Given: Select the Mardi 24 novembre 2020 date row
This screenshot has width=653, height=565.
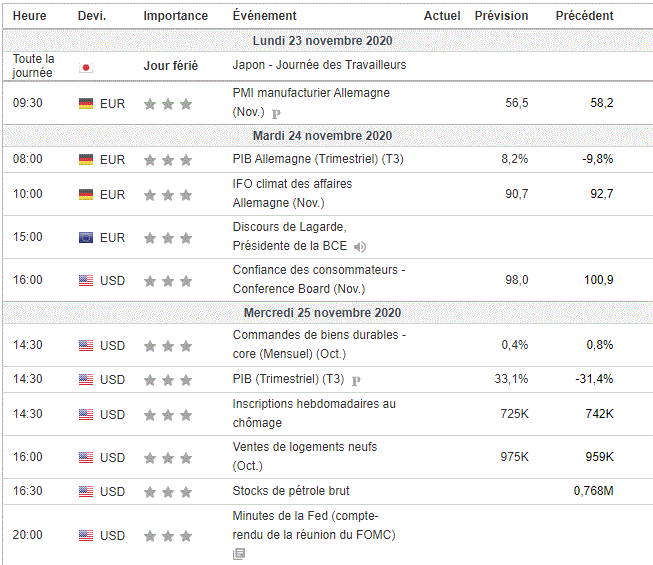Looking at the screenshot, I should pos(322,136).
